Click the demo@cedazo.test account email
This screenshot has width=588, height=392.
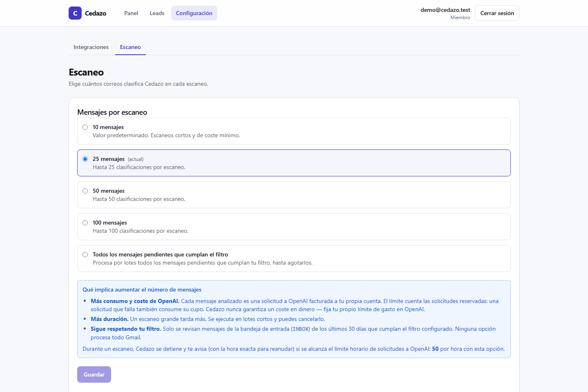pos(445,10)
